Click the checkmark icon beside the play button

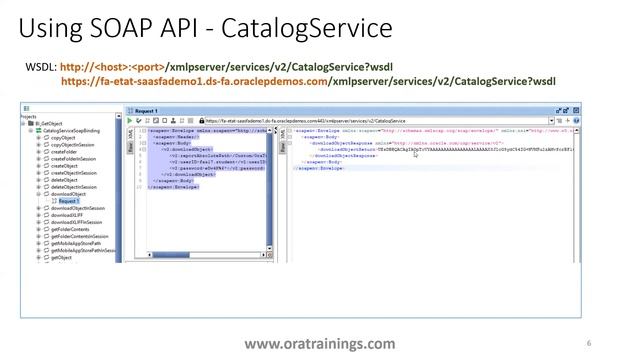pos(139,121)
